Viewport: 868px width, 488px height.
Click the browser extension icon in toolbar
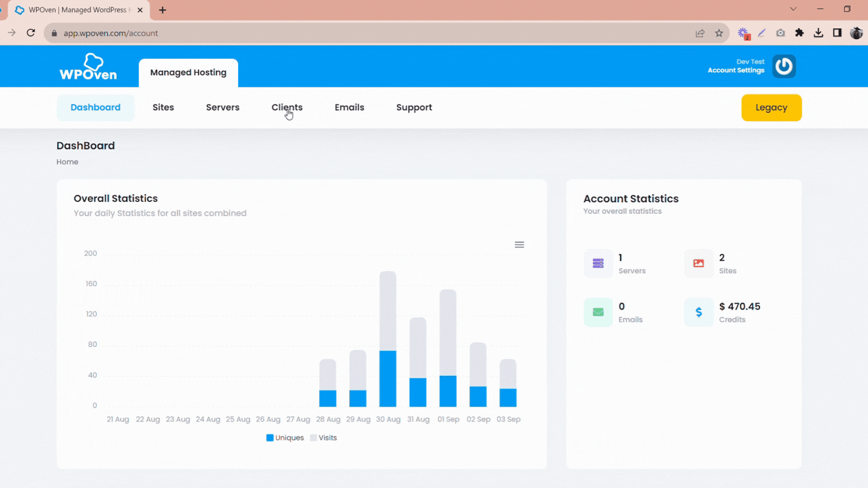[x=800, y=33]
